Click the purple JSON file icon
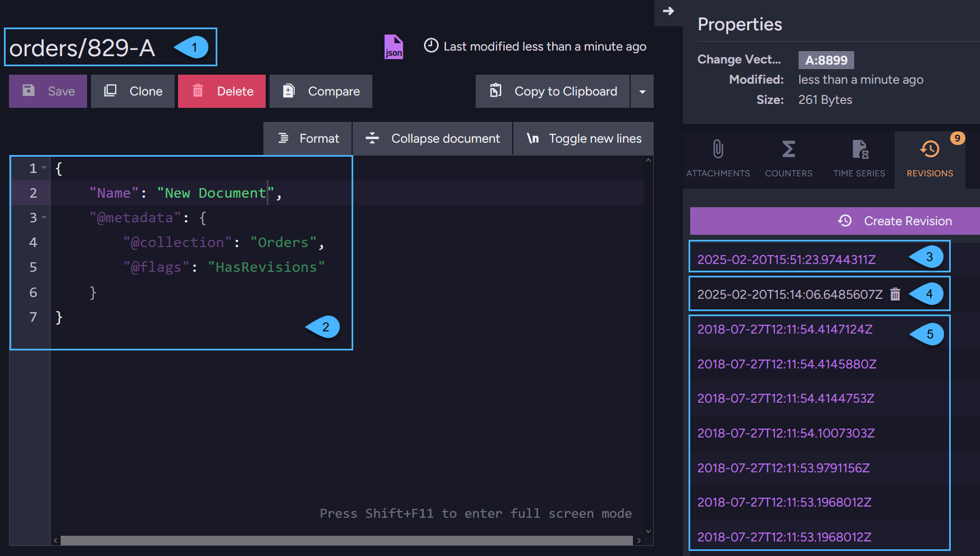Viewport: 980px width, 556px height. pos(393,47)
